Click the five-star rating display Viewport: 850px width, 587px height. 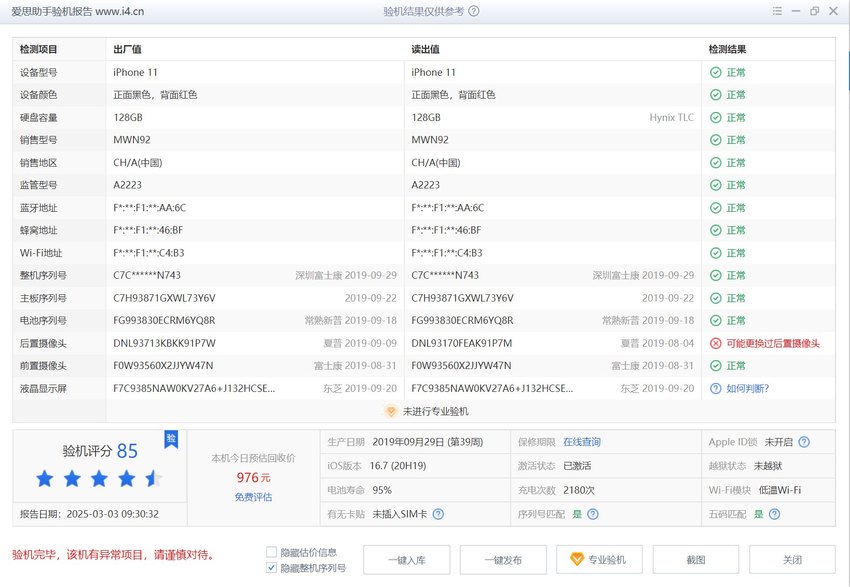[x=99, y=479]
